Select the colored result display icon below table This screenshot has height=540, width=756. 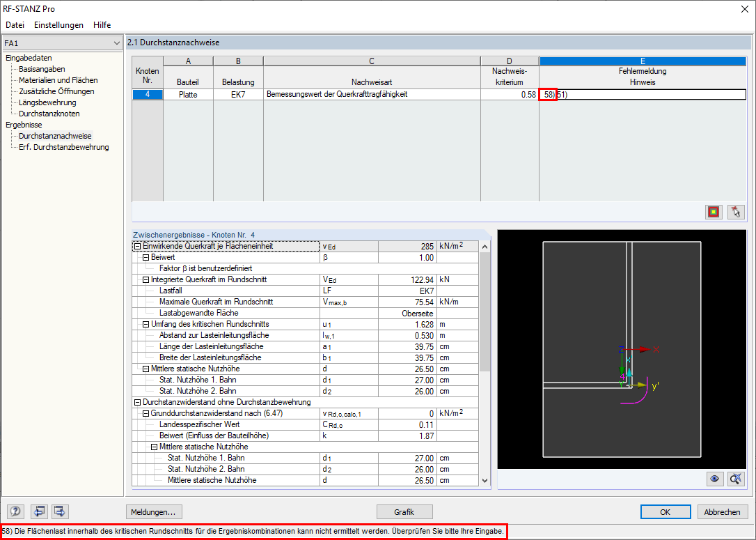click(713, 211)
